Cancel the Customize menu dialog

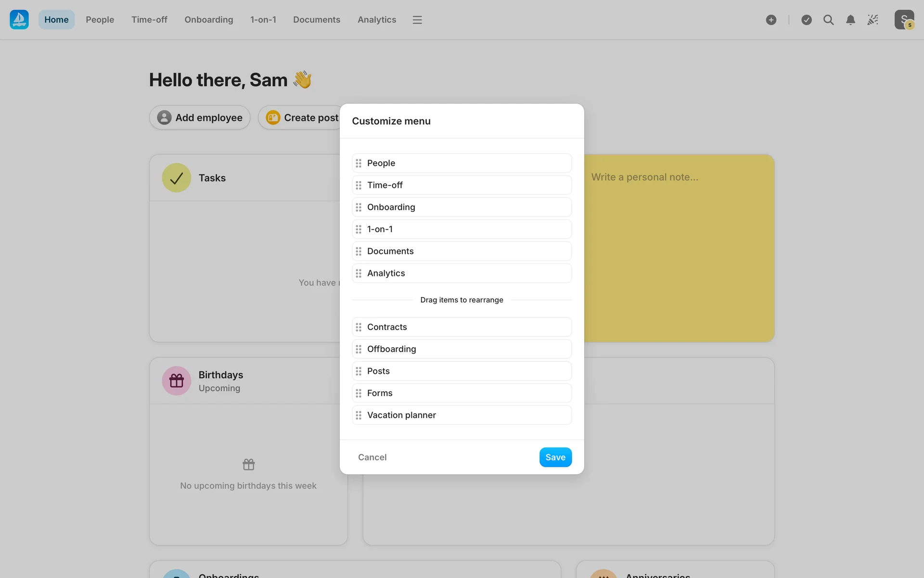(372, 457)
